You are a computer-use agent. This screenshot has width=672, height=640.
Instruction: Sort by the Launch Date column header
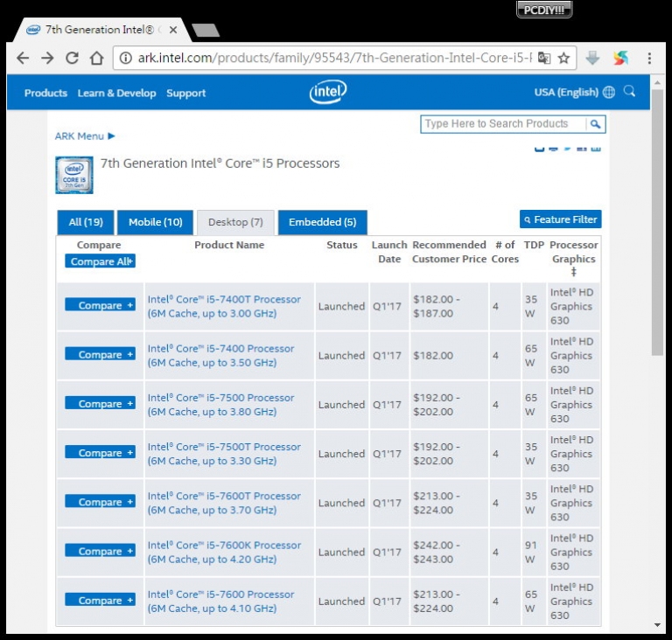click(x=389, y=252)
